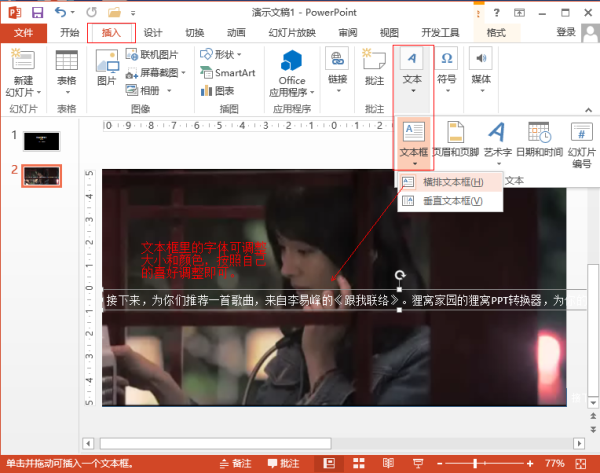Click zoom out minus button

tap(440, 464)
